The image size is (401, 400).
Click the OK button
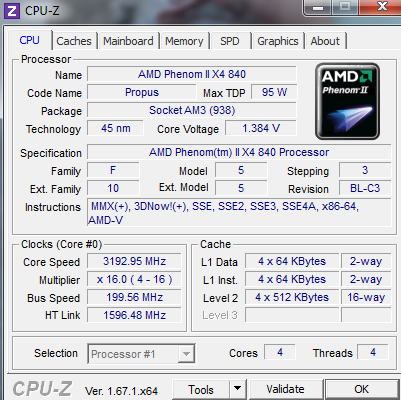pyautogui.click(x=362, y=389)
